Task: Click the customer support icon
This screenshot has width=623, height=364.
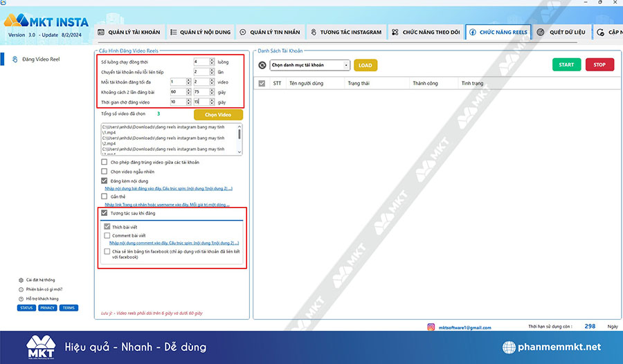Action: 21,299
